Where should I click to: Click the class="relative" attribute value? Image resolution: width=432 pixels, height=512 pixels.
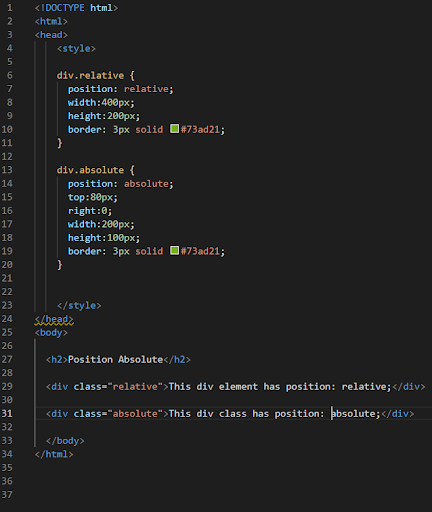tap(135, 386)
